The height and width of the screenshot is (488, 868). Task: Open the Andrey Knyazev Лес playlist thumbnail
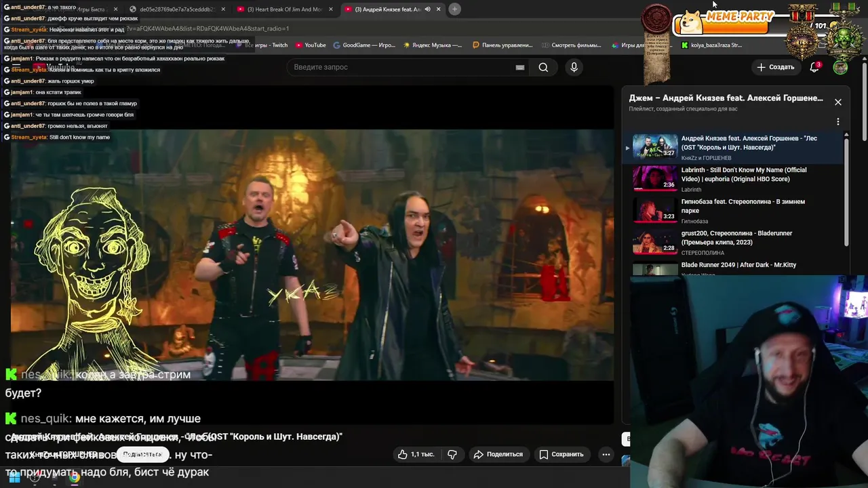[655, 146]
